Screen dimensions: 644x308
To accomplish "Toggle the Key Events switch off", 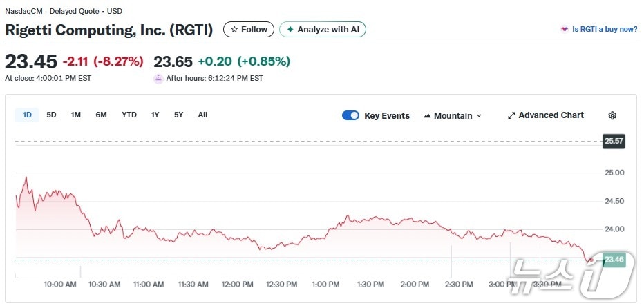I will coord(350,116).
